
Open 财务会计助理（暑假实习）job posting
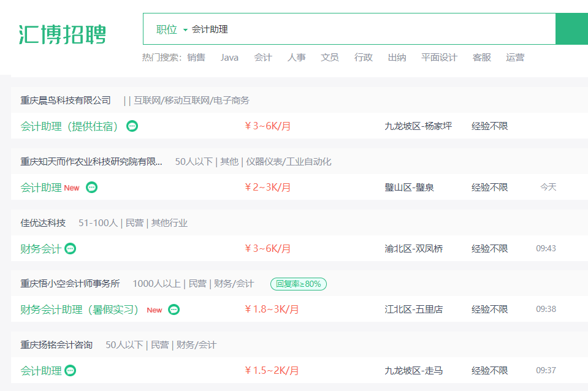(x=80, y=309)
